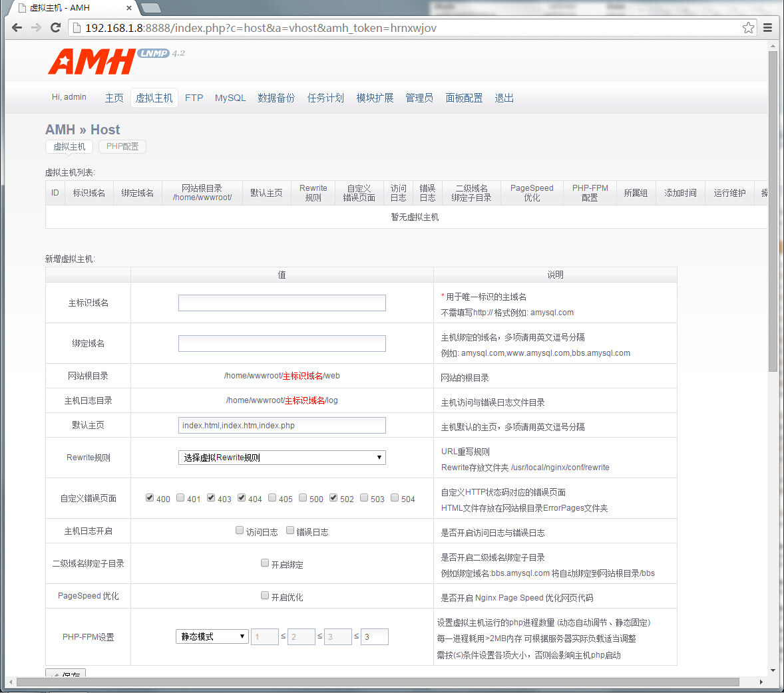784x693 pixels.
Task: Open 模块扩展 page
Action: pos(375,98)
